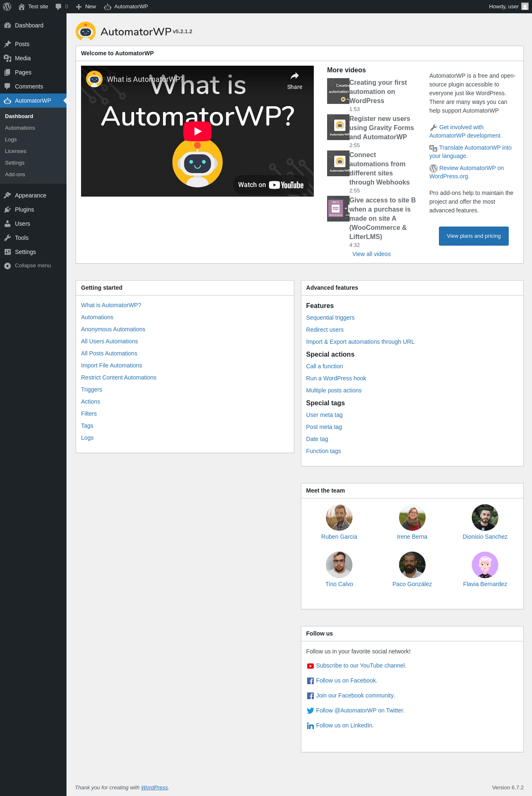
Task: Open Translate AutomatorWP into your language link
Action: pos(470,152)
